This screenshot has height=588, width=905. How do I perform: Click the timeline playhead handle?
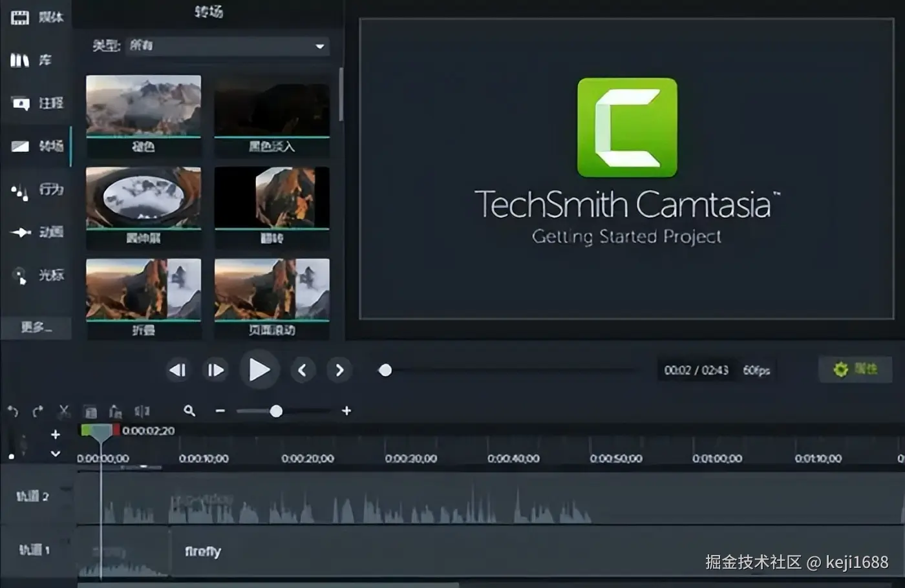(x=101, y=433)
